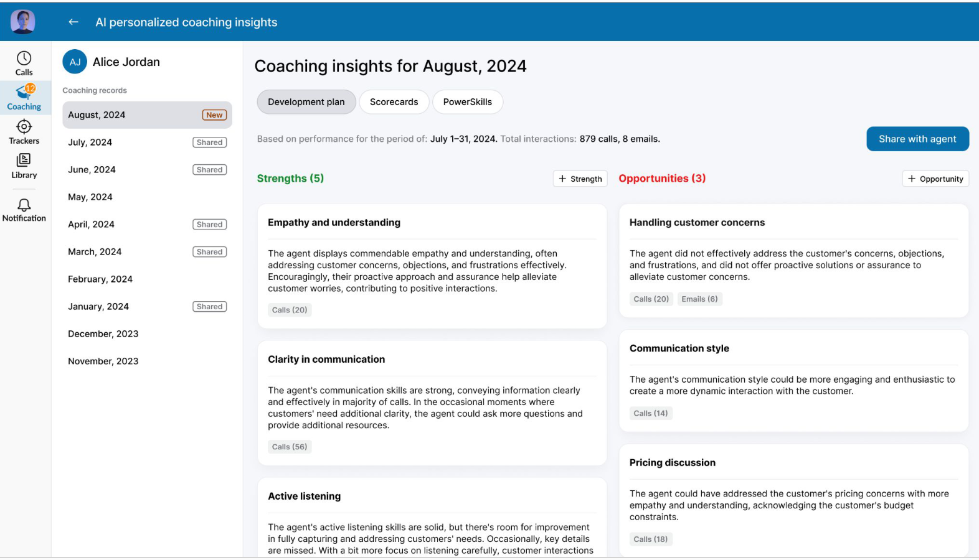Add a new Opportunity
Viewport: 979px width, 560px height.
[935, 179]
